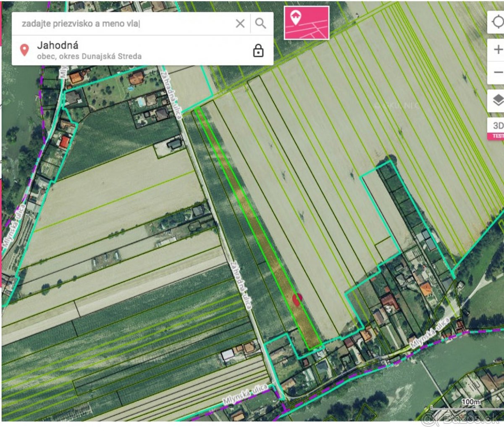The height and width of the screenshot is (431, 504).
Task: Click the red pin icon next to Jahodná
Action: [x=25, y=50]
